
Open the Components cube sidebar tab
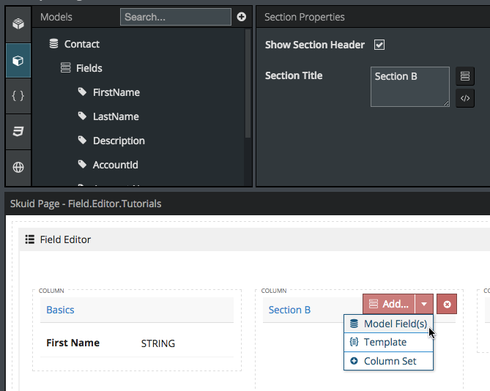click(x=18, y=24)
